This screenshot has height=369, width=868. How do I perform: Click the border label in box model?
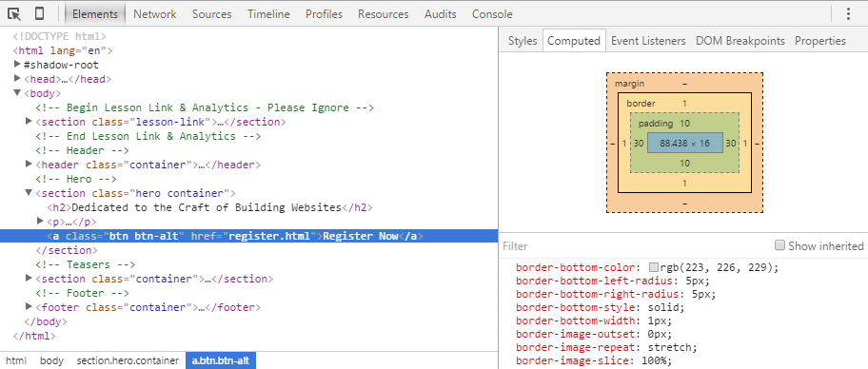[x=641, y=104]
